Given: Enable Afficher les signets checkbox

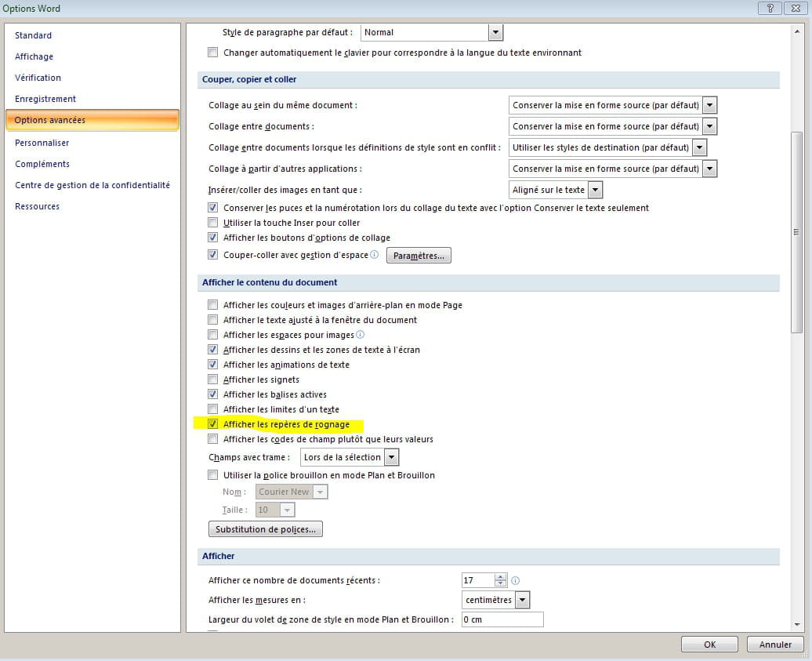Looking at the screenshot, I should click(213, 380).
